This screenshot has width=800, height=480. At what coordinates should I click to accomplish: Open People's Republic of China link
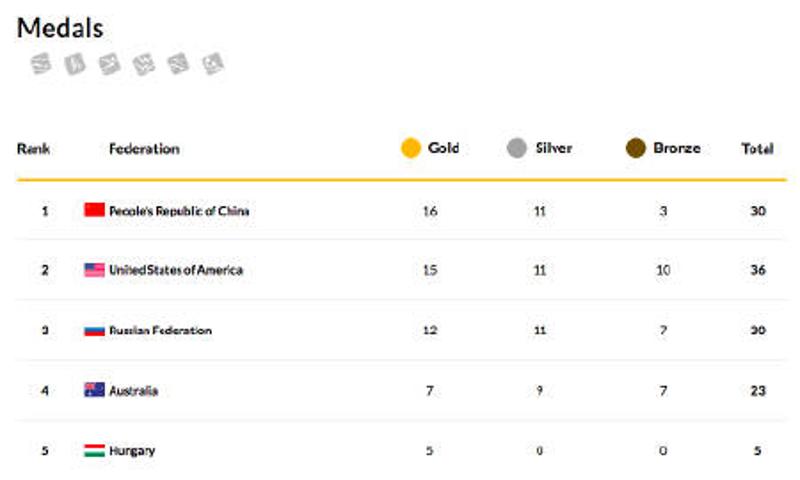point(179,211)
